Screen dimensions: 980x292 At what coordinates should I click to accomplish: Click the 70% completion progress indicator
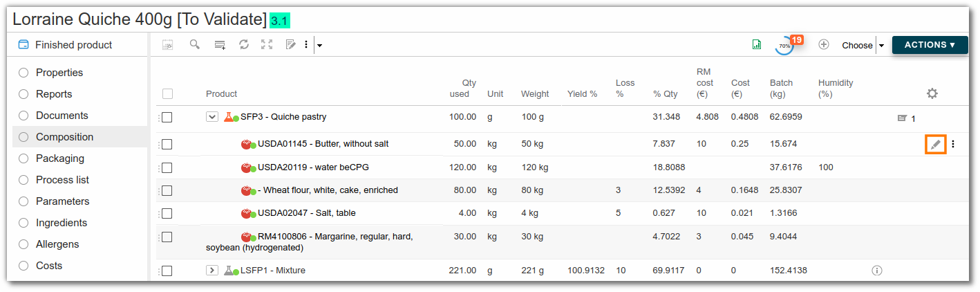(785, 46)
